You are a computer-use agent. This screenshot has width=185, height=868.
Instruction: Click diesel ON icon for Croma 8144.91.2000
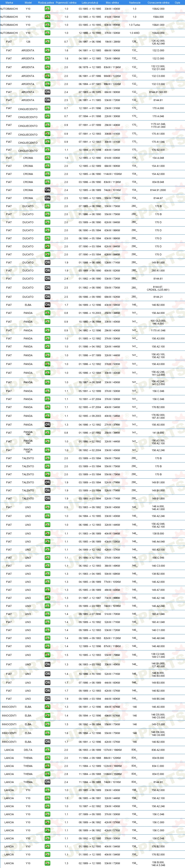[x=48, y=190]
